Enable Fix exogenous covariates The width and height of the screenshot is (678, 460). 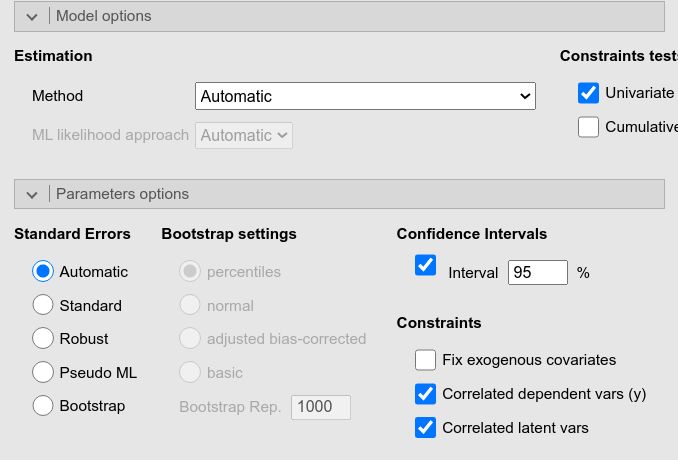[425, 359]
